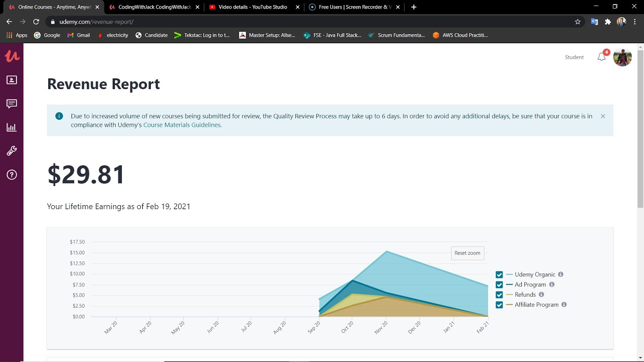Open AWS Cloud Practitioner bookmark
Screen dimensions: 644x362
460,35
